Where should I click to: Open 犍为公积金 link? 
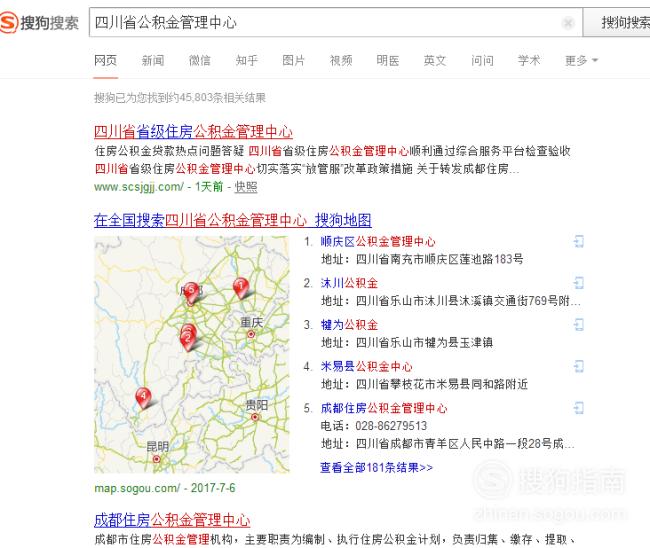pyautogui.click(x=349, y=325)
